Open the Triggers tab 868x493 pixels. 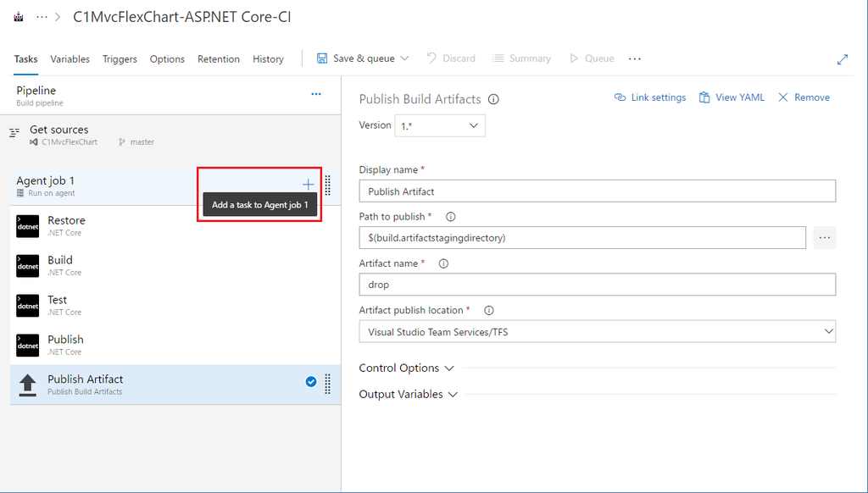(x=120, y=58)
